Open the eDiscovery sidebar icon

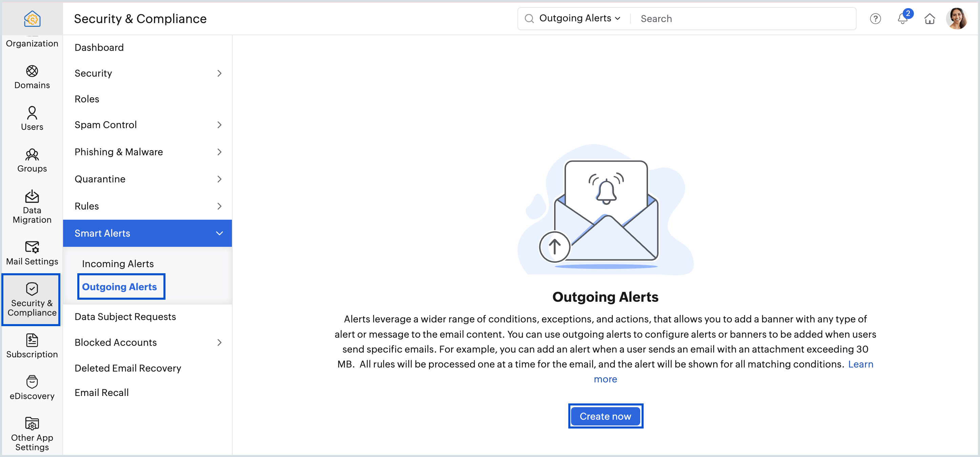pos(32,382)
